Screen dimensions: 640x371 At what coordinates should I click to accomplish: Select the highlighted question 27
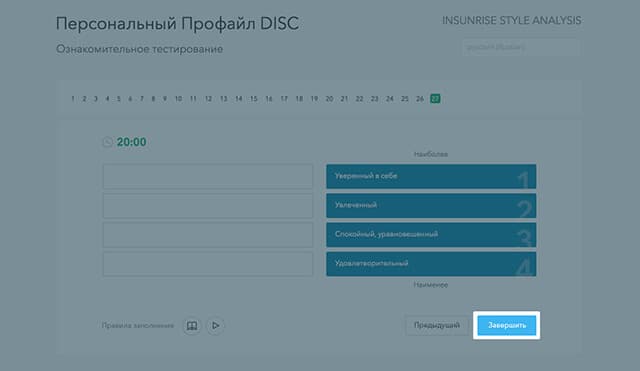coord(435,99)
